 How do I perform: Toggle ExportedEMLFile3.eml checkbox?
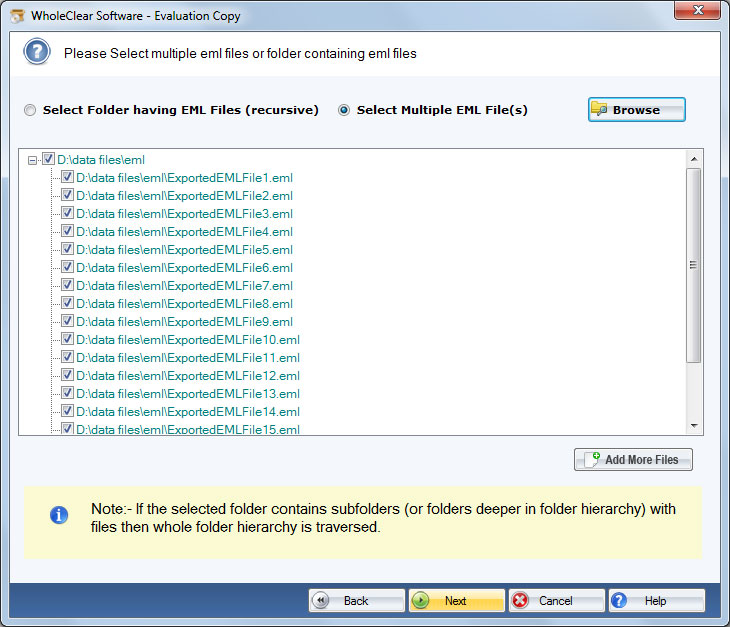click(68, 213)
